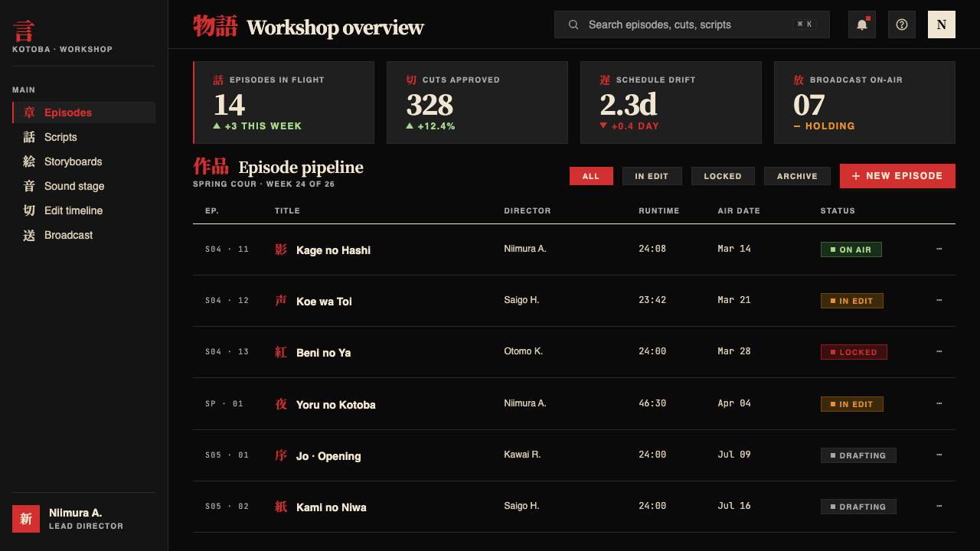Click the 夜 glyph of Yoru no Kotoba

pos(281,404)
